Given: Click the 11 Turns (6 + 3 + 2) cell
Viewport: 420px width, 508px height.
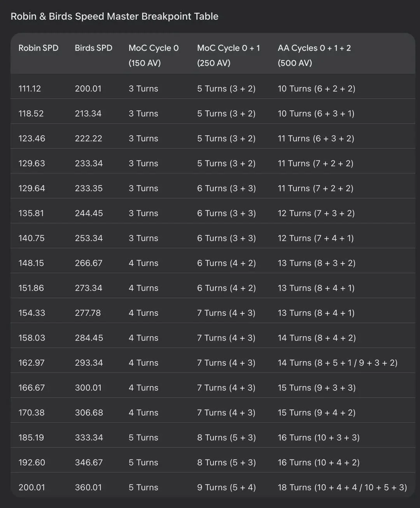Looking at the screenshot, I should coord(316,139).
